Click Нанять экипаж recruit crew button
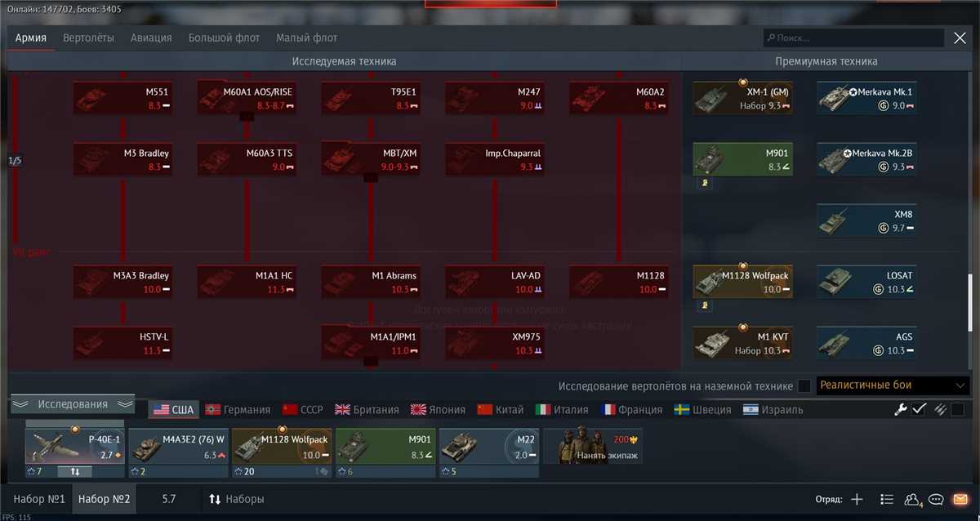980x521 pixels. pos(594,448)
